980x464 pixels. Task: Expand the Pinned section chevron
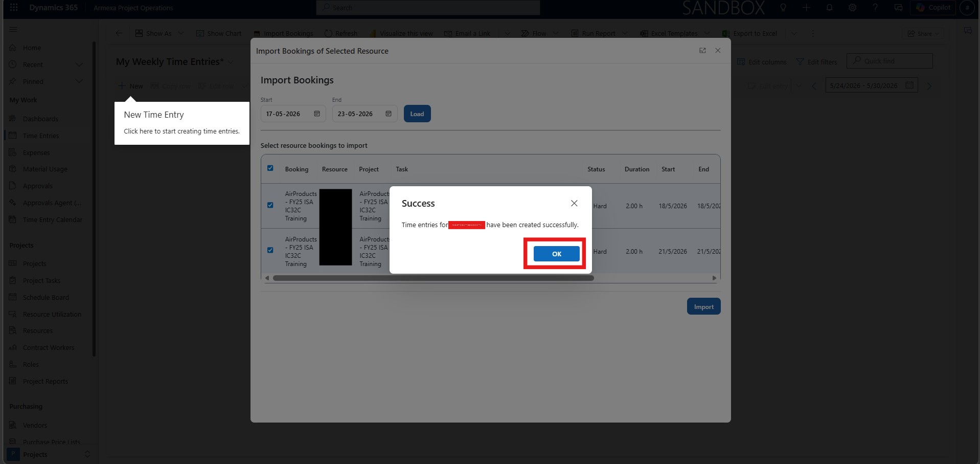79,81
